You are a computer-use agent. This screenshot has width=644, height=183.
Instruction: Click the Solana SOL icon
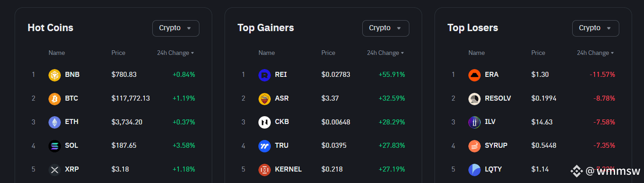tap(54, 146)
